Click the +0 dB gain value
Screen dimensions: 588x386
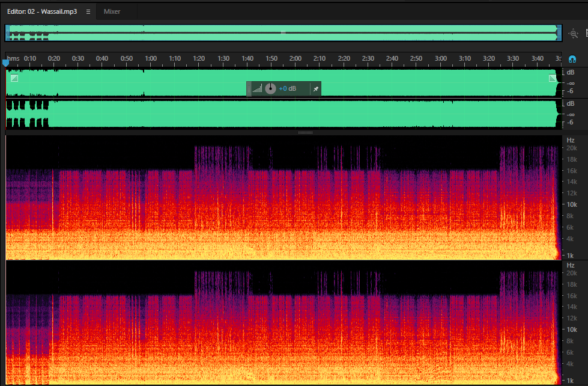[x=287, y=88]
